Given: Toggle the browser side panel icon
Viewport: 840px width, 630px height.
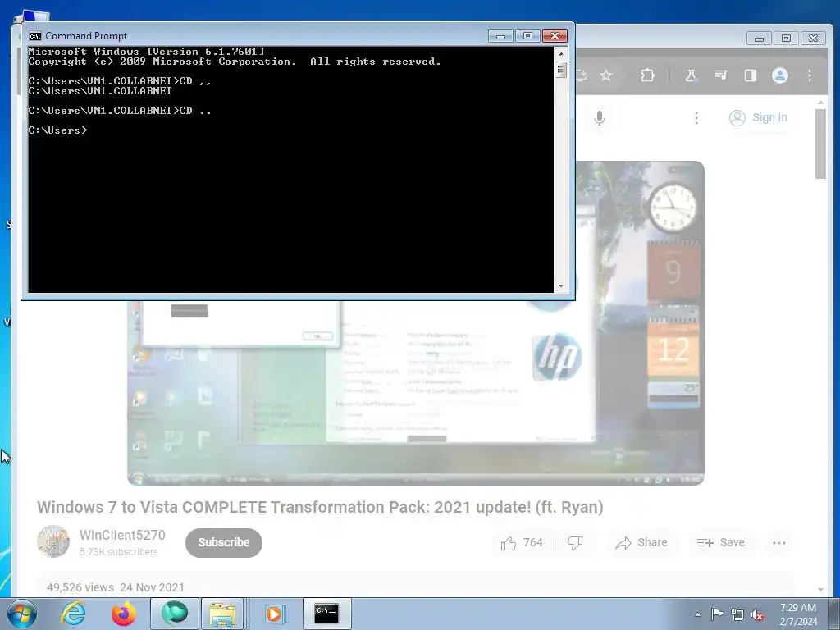Looking at the screenshot, I should coord(751,75).
